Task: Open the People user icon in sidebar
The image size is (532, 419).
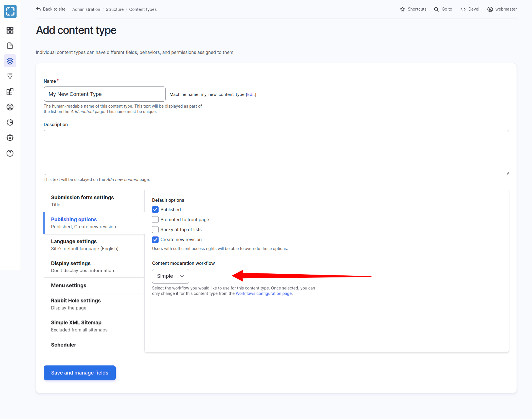Action: pyautogui.click(x=10, y=107)
